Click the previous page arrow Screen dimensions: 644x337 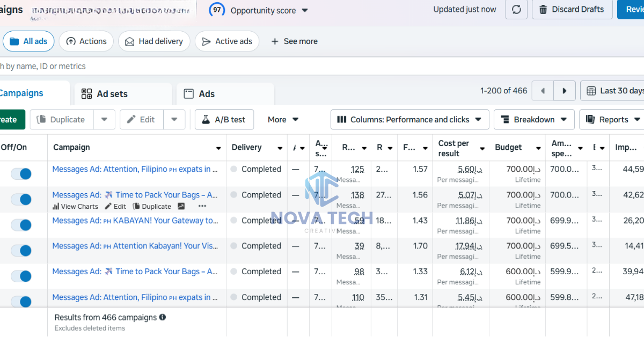click(x=543, y=91)
